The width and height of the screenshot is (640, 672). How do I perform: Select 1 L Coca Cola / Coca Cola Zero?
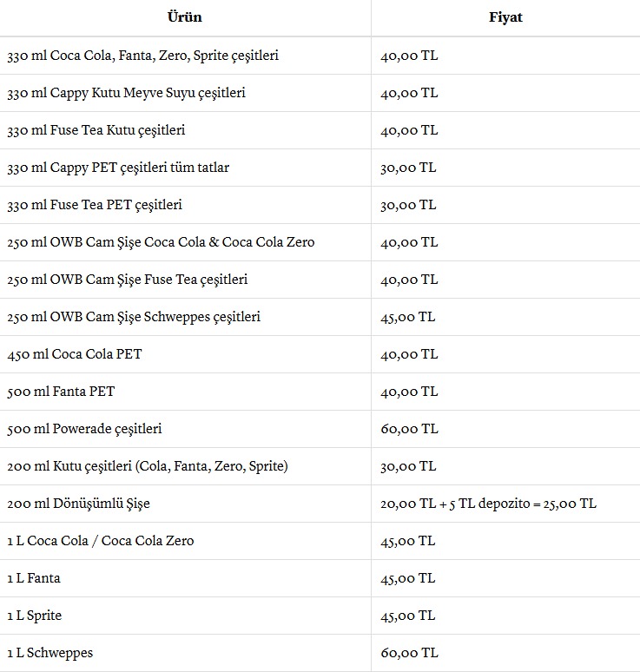(x=101, y=541)
